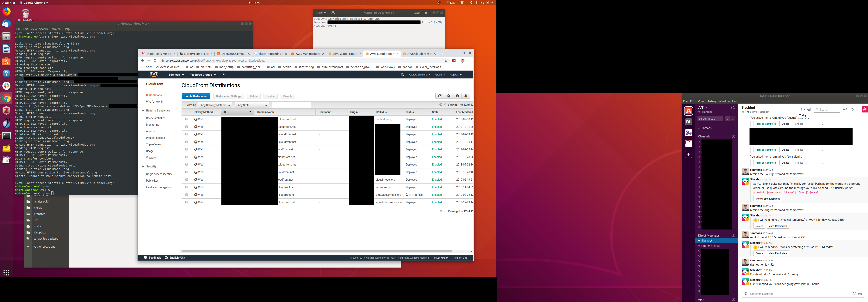This screenshot has width=868, height=302.
Task: Click the CloudFront refresh icon button
Action: click(439, 96)
